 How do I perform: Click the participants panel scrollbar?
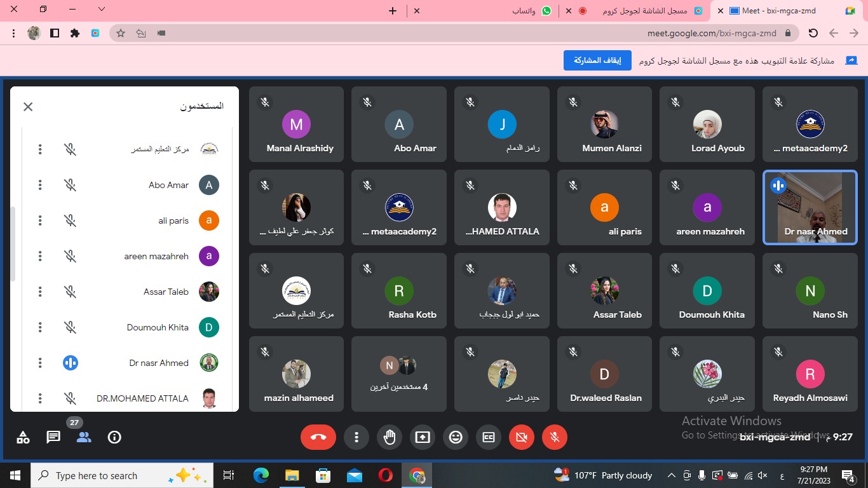[x=13, y=243]
